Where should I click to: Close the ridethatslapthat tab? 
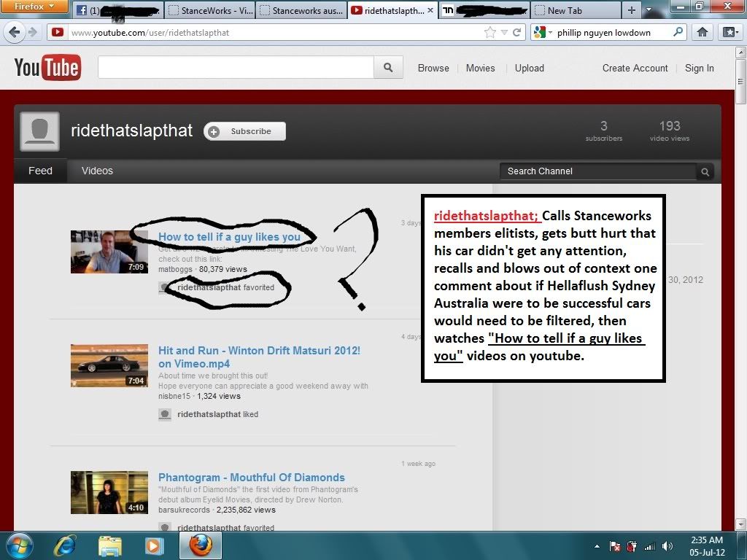[430, 10]
